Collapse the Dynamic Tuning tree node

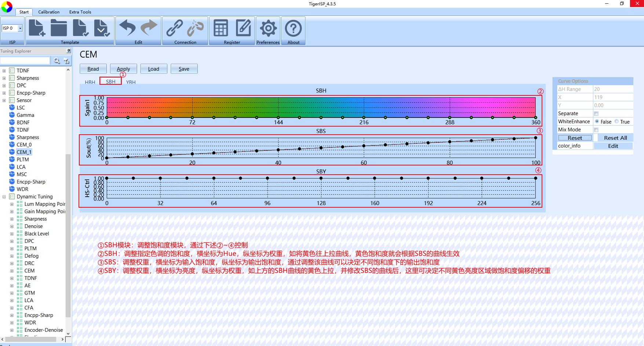coord(4,197)
